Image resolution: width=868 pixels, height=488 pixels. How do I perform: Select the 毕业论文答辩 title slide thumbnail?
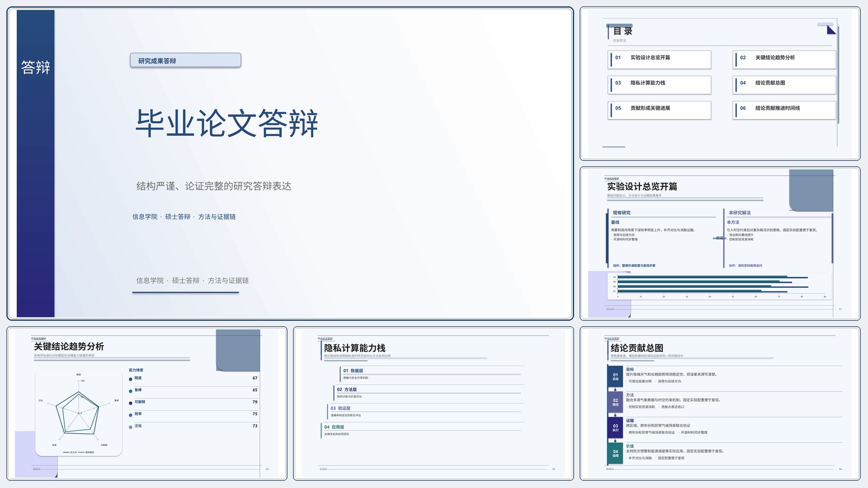[290, 164]
